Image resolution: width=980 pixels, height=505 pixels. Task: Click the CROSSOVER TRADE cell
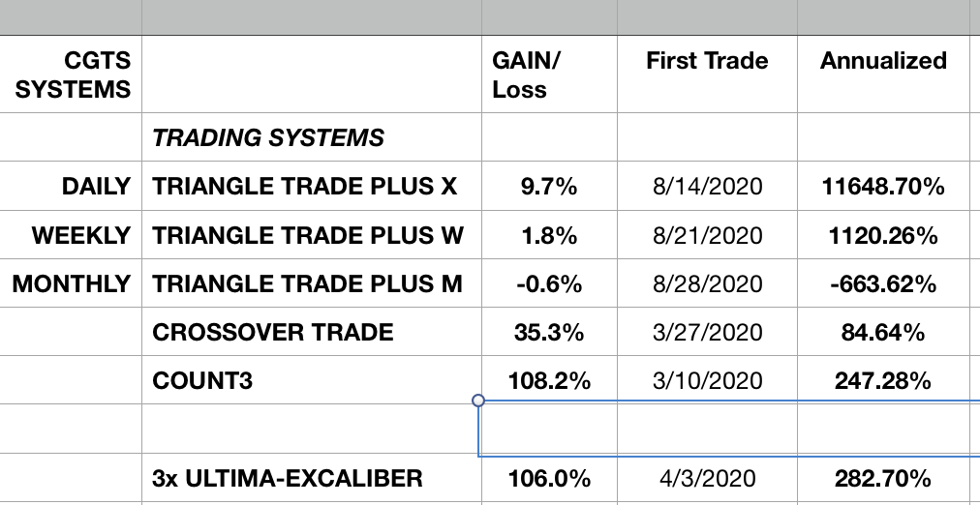(x=273, y=333)
